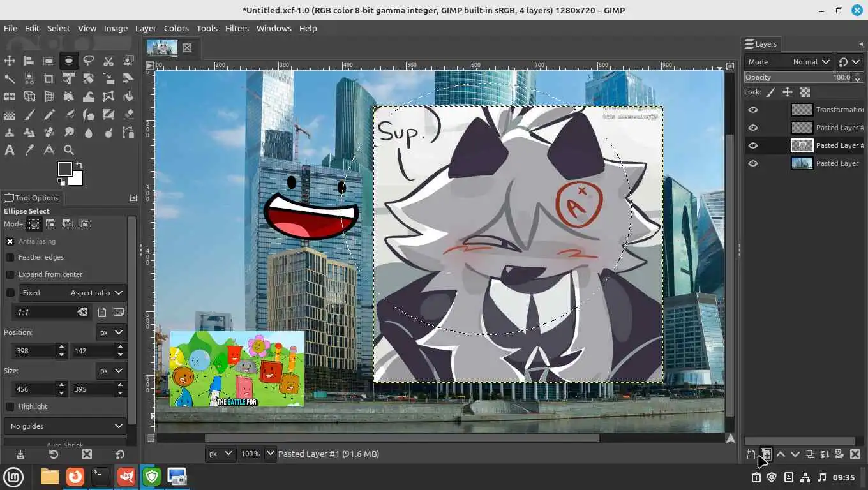This screenshot has height=490, width=868.
Task: Switch to the Layers tab
Action: coord(761,44)
